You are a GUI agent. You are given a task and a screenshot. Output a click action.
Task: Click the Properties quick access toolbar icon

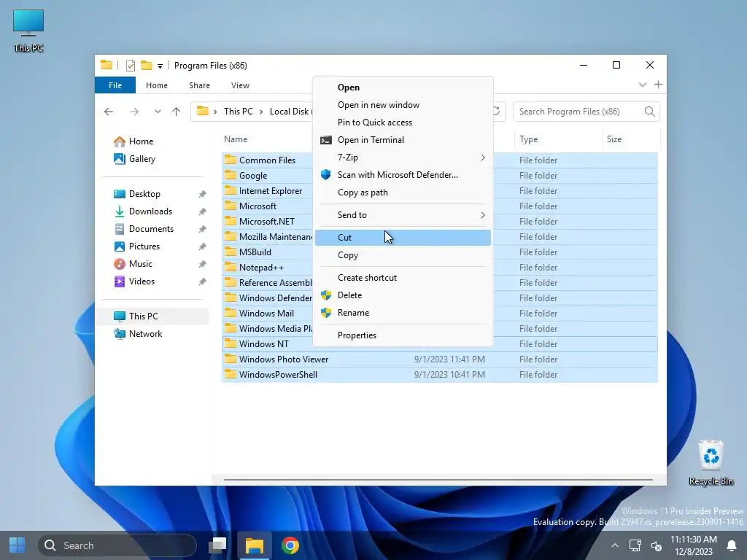[130, 66]
